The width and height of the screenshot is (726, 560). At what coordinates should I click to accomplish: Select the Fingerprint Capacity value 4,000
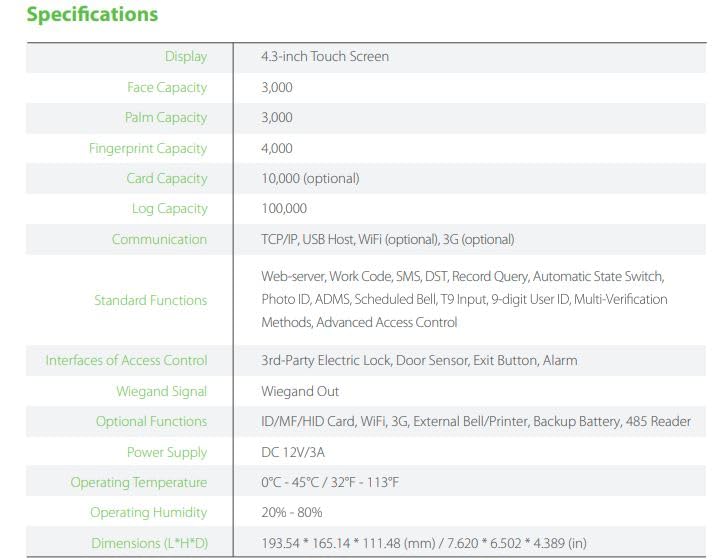coord(277,148)
